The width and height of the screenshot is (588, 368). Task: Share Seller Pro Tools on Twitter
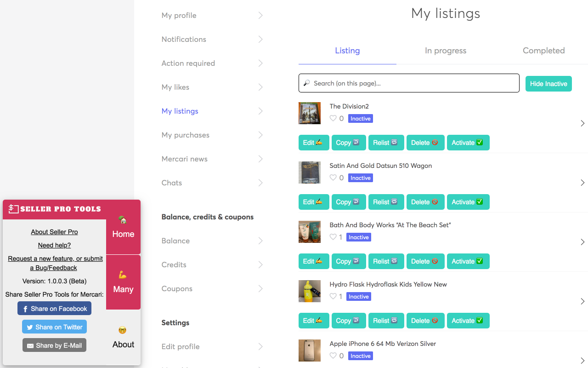point(54,327)
